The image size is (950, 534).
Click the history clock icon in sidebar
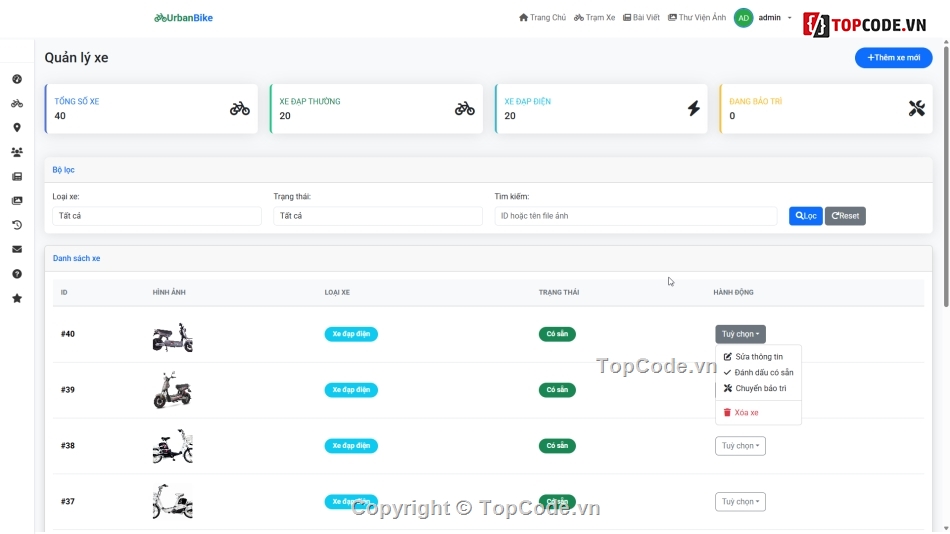tap(17, 225)
